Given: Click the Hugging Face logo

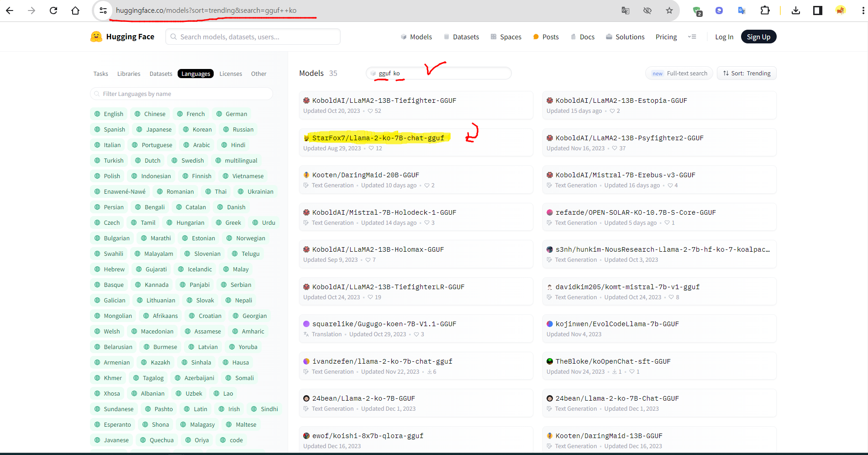Looking at the screenshot, I should [122, 37].
